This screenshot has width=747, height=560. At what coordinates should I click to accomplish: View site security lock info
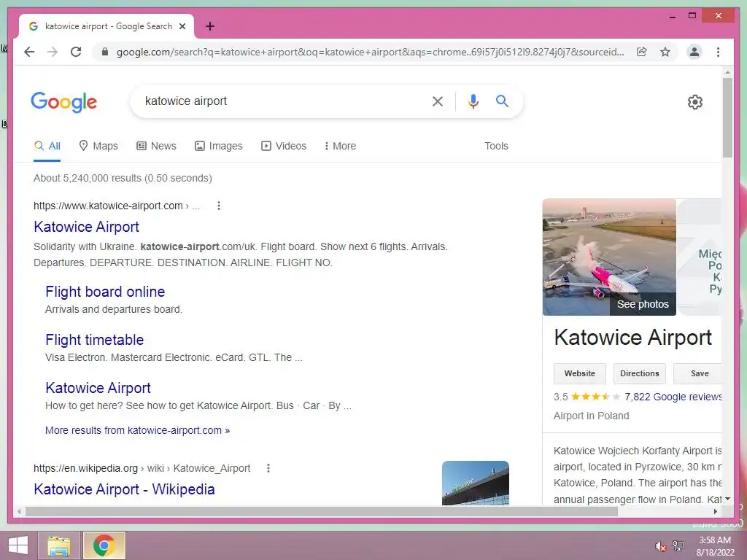(x=105, y=52)
